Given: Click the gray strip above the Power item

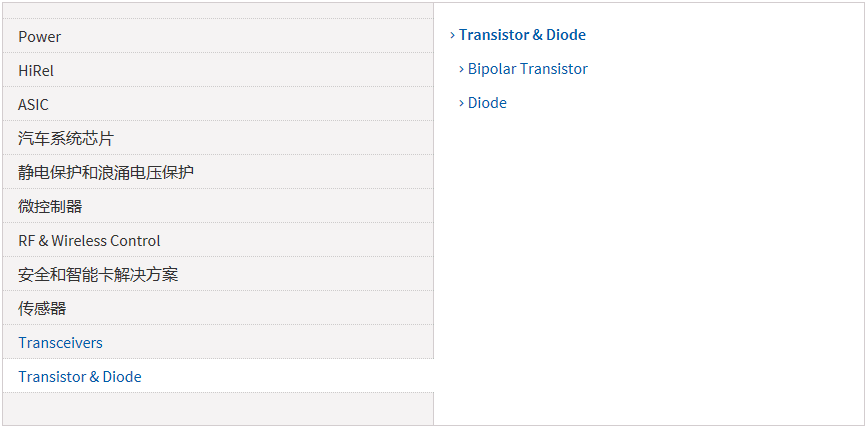Looking at the screenshot, I should click(218, 11).
